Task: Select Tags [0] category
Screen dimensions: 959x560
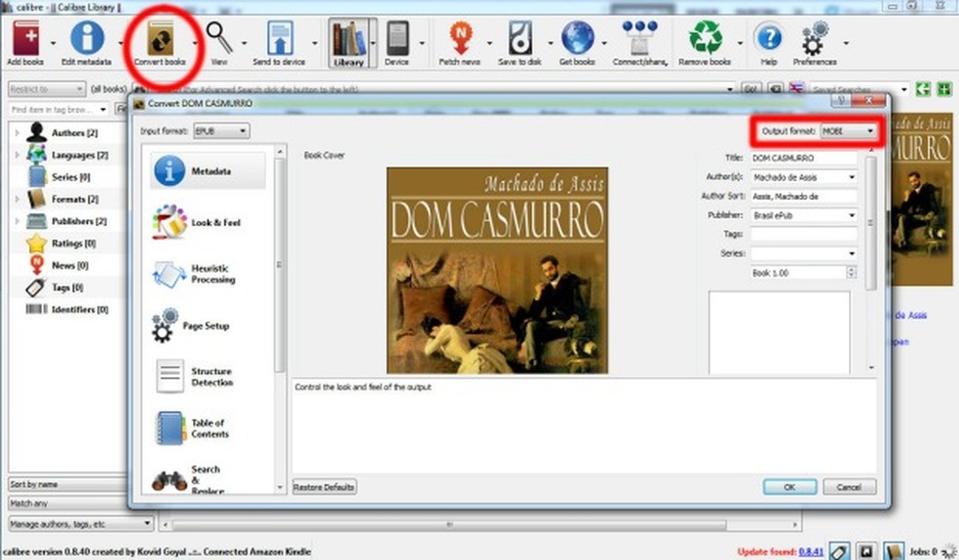Action: pos(68,287)
